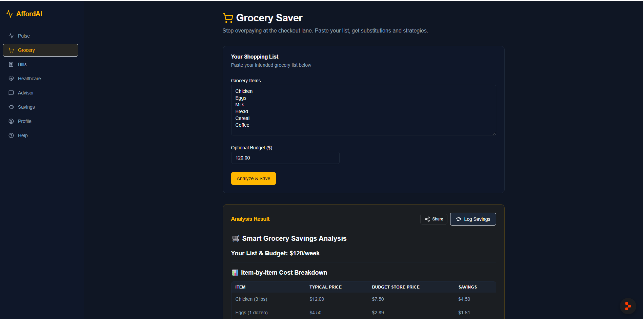This screenshot has height=319, width=644.
Task: Click "Your List & Budget: $120/week" text
Action: (275, 253)
